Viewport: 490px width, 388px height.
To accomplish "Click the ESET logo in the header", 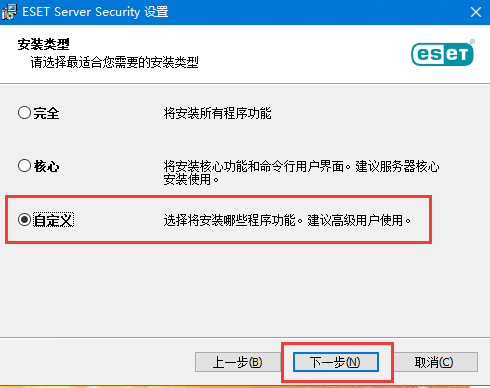I will [x=442, y=54].
